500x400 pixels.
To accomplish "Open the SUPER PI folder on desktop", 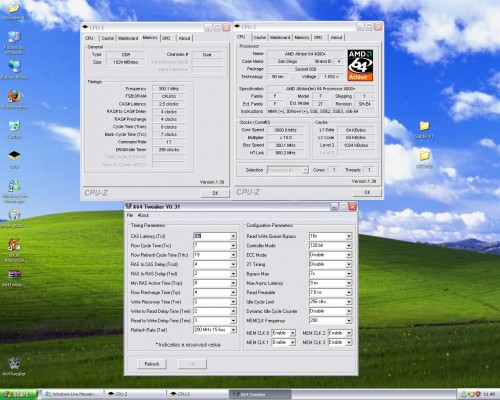I will 424,129.
